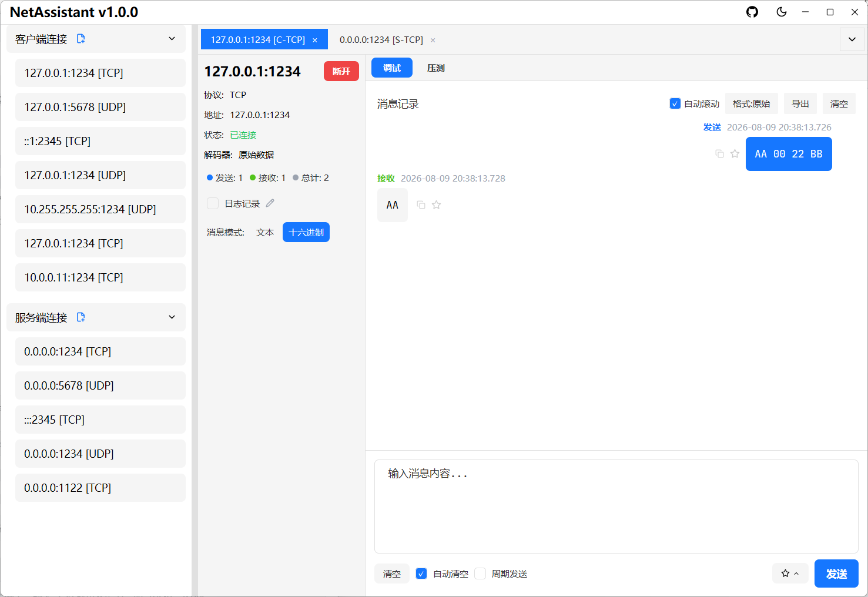868x597 pixels.
Task: Click the 127.0.0.1:1234 connection heading
Action: tap(252, 72)
